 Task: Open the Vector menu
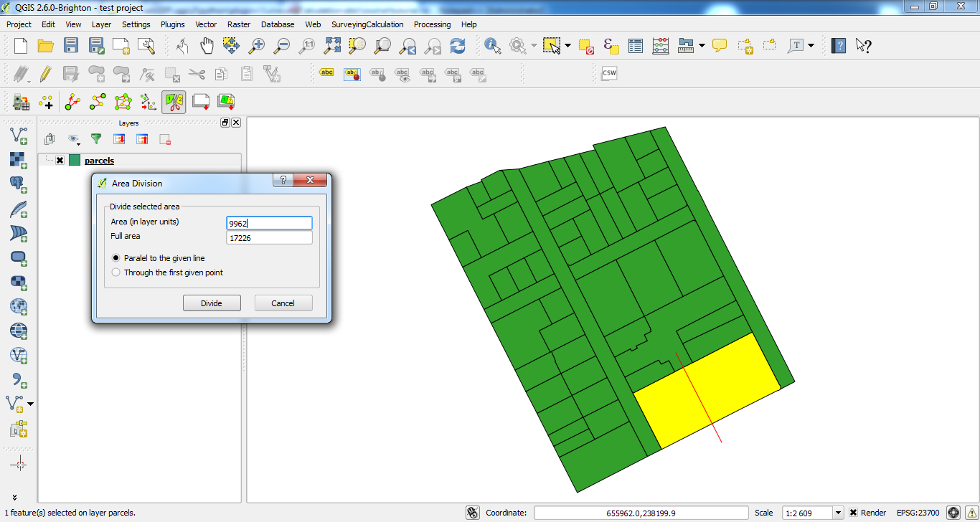tap(206, 24)
